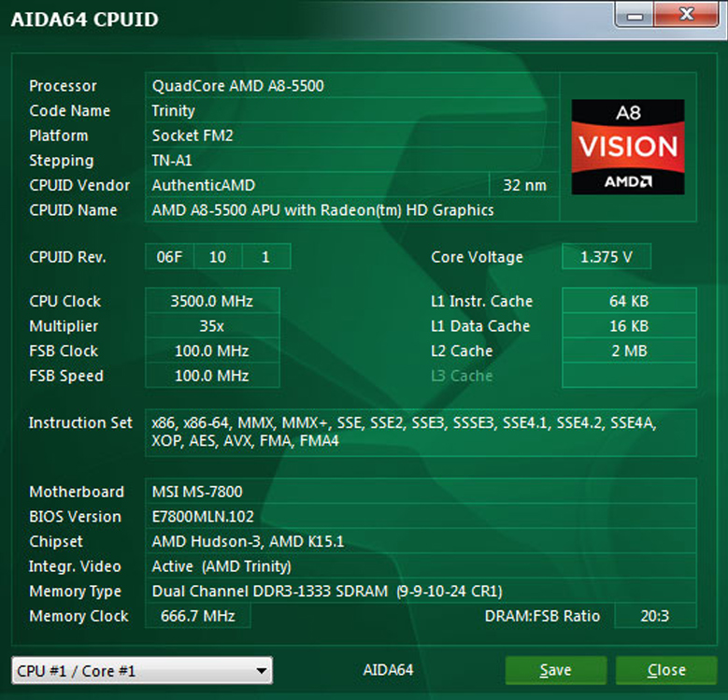This screenshot has height=700, width=728.
Task: Click the L1 Instr. Cache 64 KB value
Action: click(628, 301)
